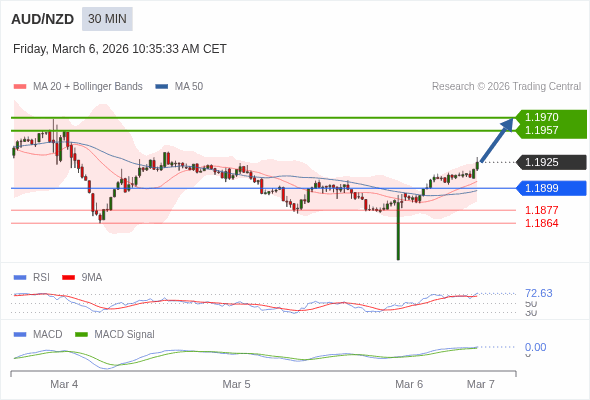Viewport: 590px width, 400px height.
Task: Click the 9MA red legend swatch
Action: tap(68, 278)
